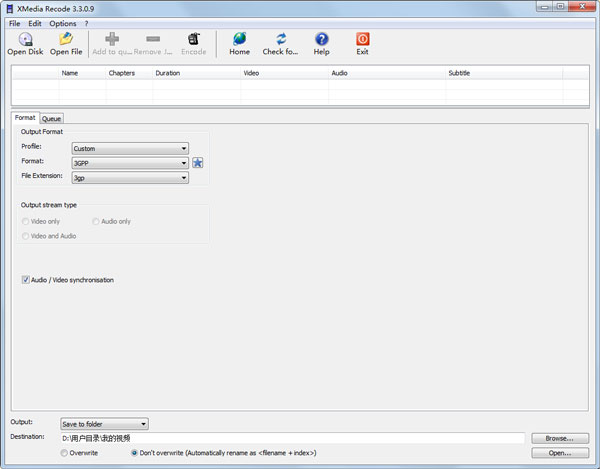The width and height of the screenshot is (600, 469).
Task: Select the Video only radio button
Action: pyautogui.click(x=25, y=221)
